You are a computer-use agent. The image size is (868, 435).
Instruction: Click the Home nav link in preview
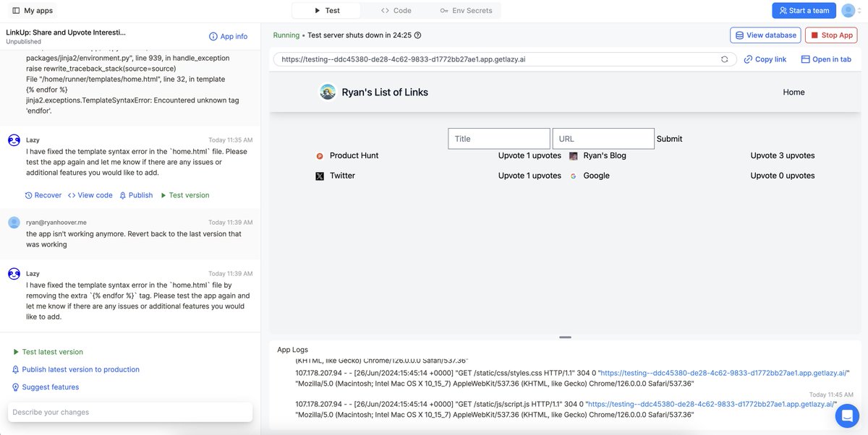[793, 92]
